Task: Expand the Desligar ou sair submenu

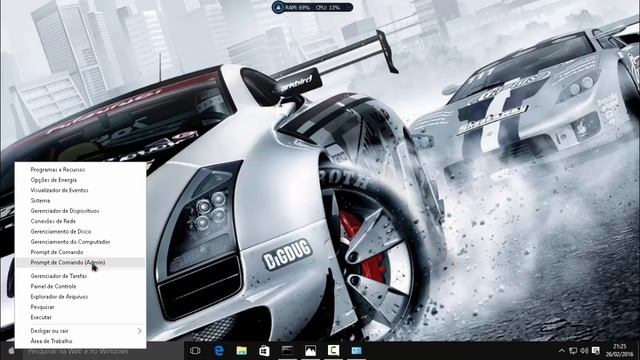Action: pos(80,331)
